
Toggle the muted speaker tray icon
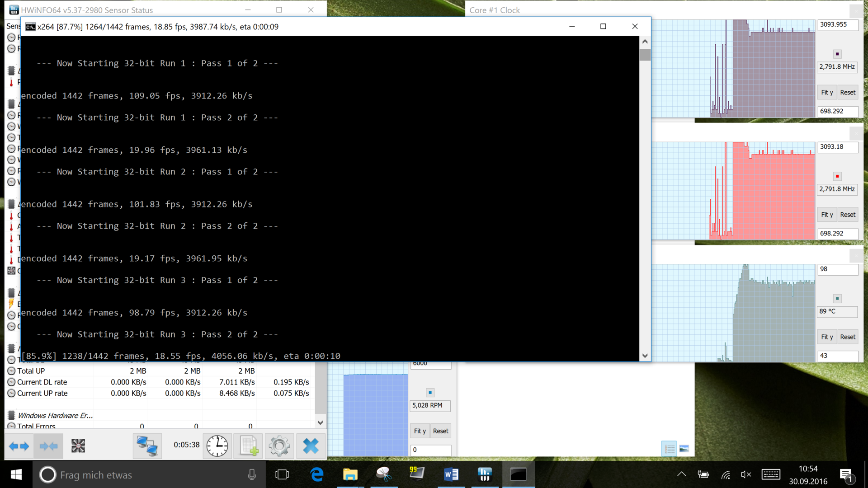coord(746,474)
